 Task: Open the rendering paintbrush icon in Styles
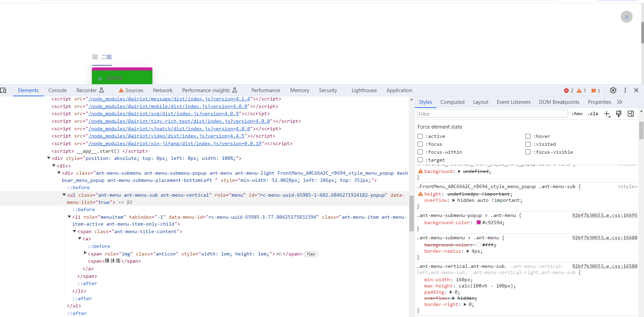(619, 114)
